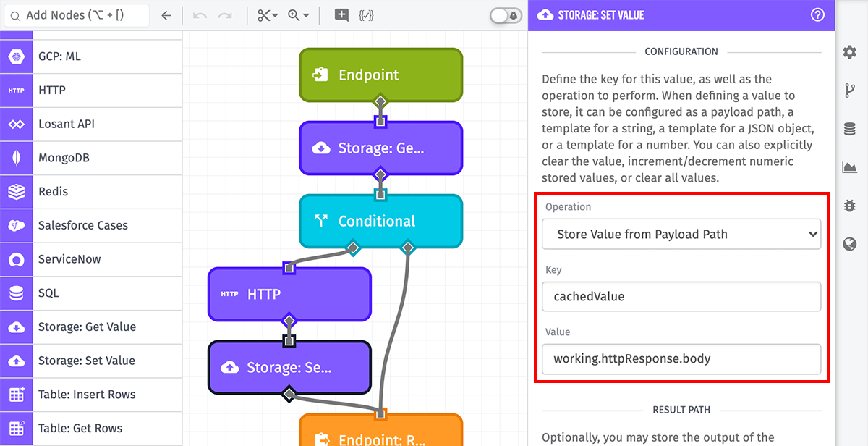Open the debug bug tab

pyautogui.click(x=850, y=206)
